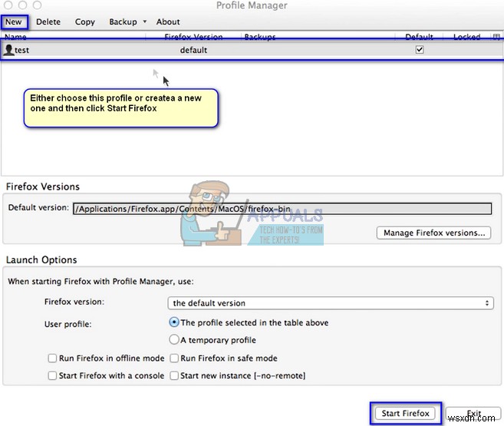
Task: Sort by Locked column header
Action: point(466,36)
